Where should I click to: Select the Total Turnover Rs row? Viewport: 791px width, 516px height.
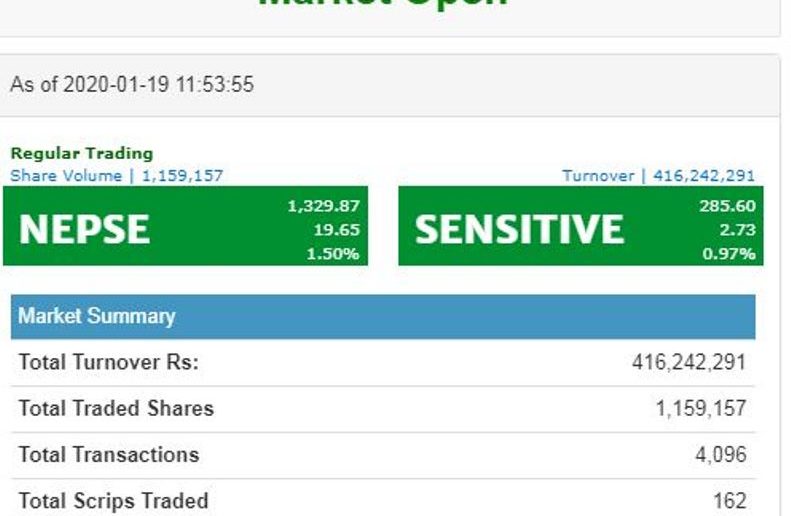coord(383,363)
